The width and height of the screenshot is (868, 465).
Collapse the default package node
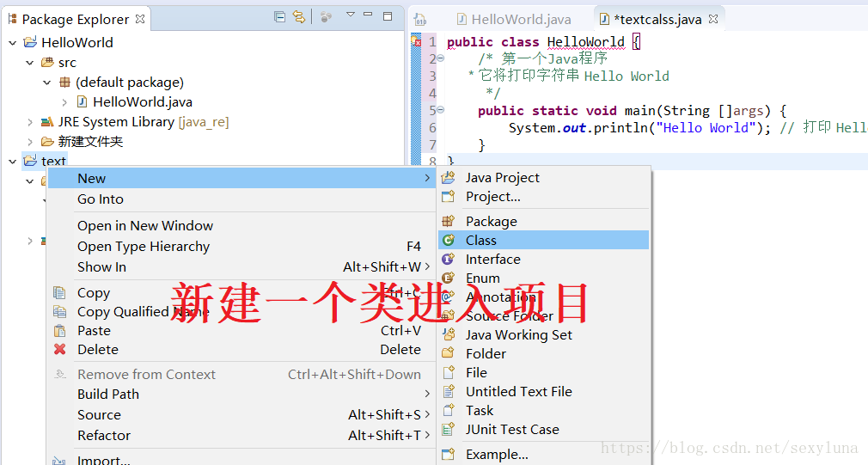tap(47, 83)
